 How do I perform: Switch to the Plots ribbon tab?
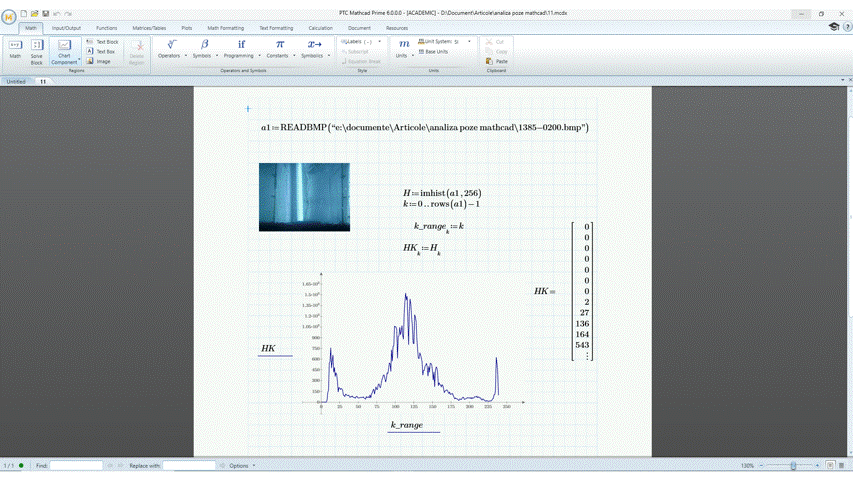click(187, 28)
